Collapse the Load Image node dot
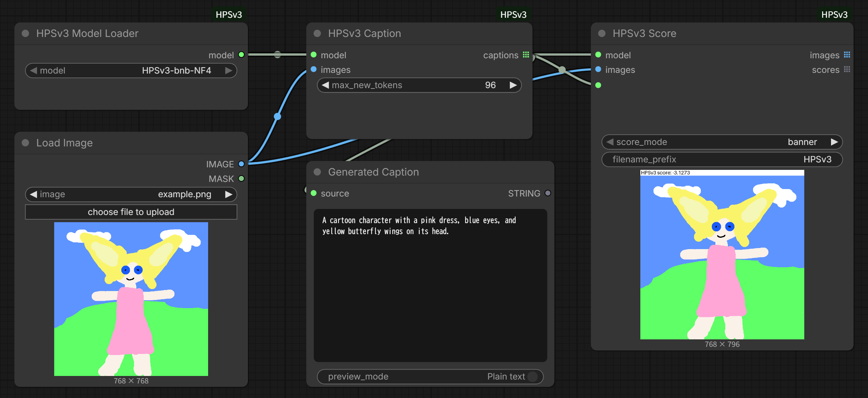868x398 pixels. (x=25, y=143)
